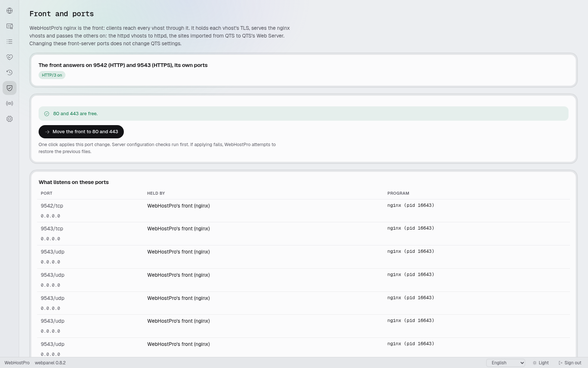Click Sign out in the footer
588x368 pixels.
[570, 363]
